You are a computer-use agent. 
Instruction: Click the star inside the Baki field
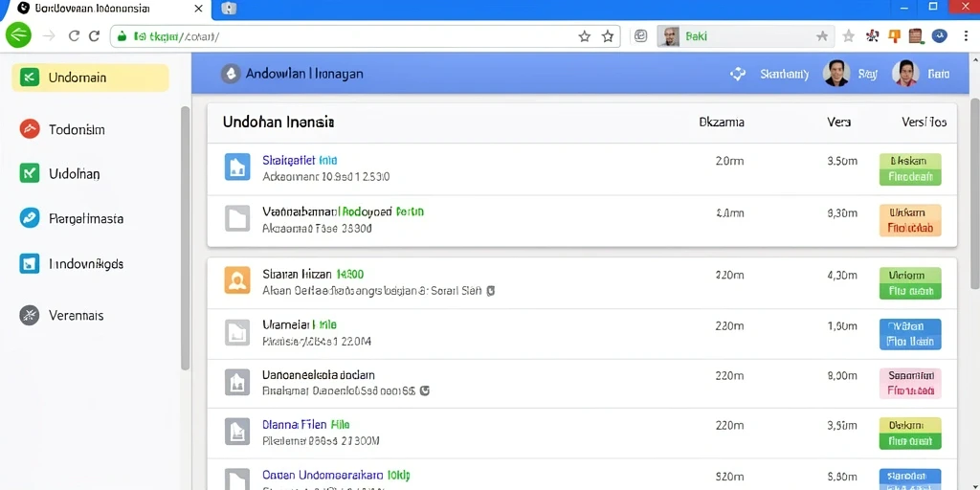(822, 36)
